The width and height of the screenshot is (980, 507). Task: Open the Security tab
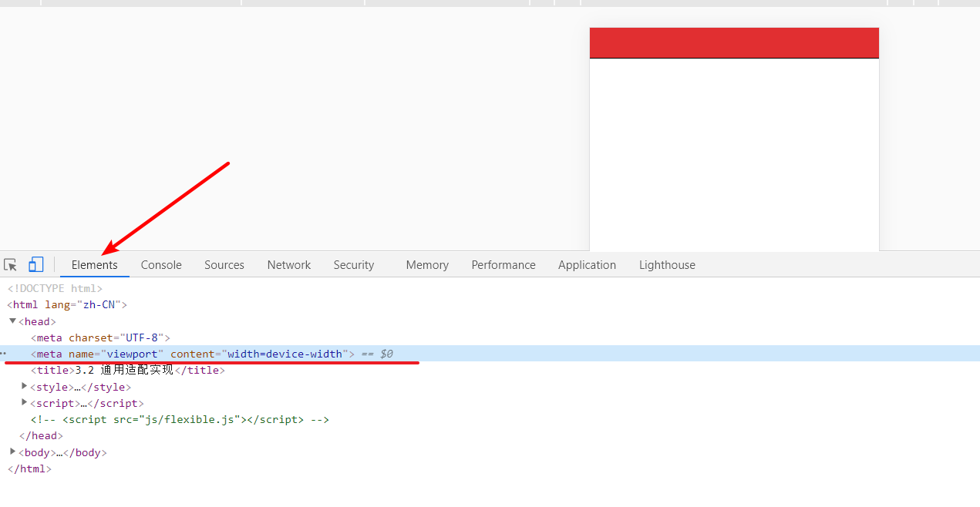[354, 265]
